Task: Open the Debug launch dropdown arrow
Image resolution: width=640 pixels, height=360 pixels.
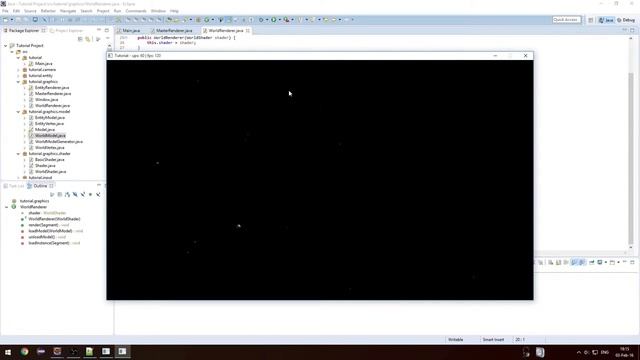Action: (x=267, y=20)
